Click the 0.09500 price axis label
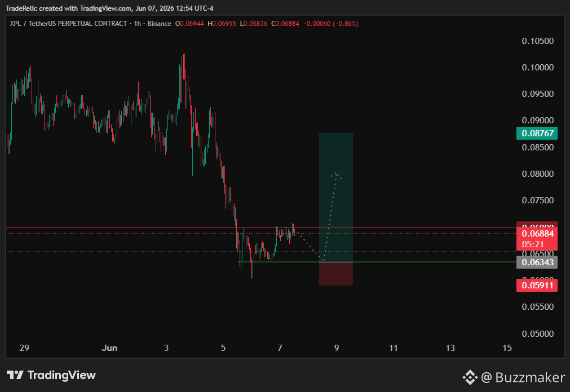 click(538, 94)
